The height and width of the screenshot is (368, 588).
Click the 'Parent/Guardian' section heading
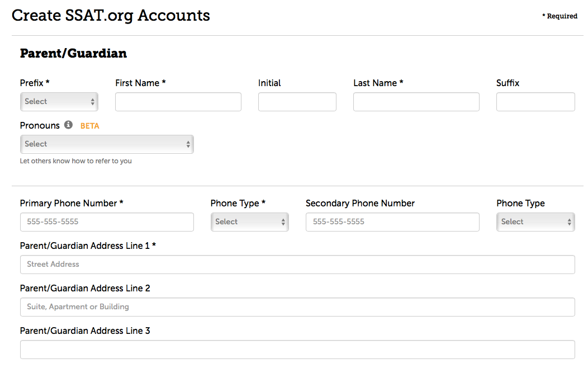click(x=74, y=53)
